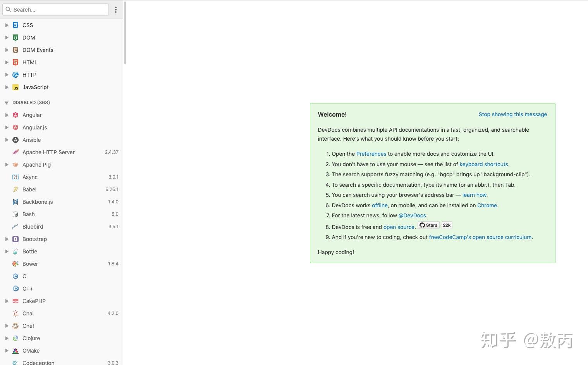Click the Async icon
This screenshot has width=588, height=365.
[x=15, y=177]
